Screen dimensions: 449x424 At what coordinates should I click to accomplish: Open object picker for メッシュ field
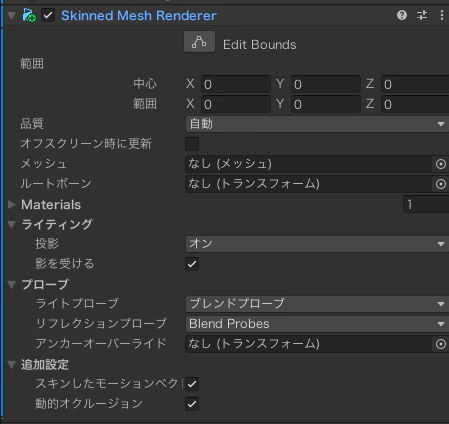[x=441, y=164]
